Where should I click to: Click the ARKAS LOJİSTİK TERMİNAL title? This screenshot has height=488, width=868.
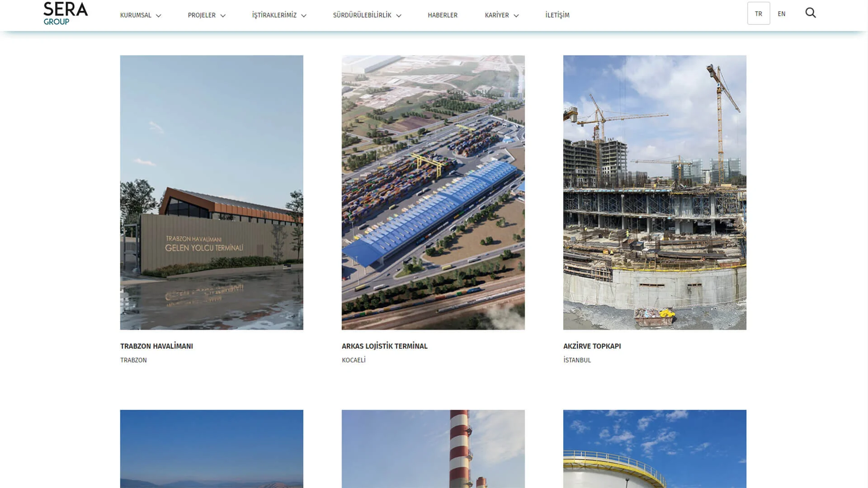tap(385, 346)
